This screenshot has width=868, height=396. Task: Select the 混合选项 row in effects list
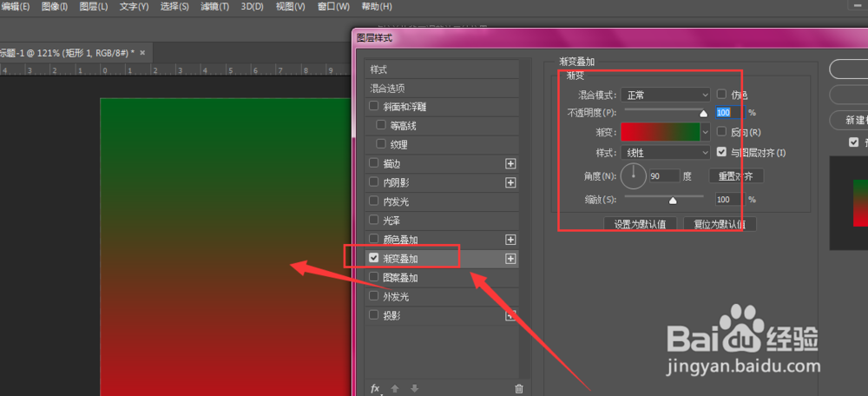442,88
